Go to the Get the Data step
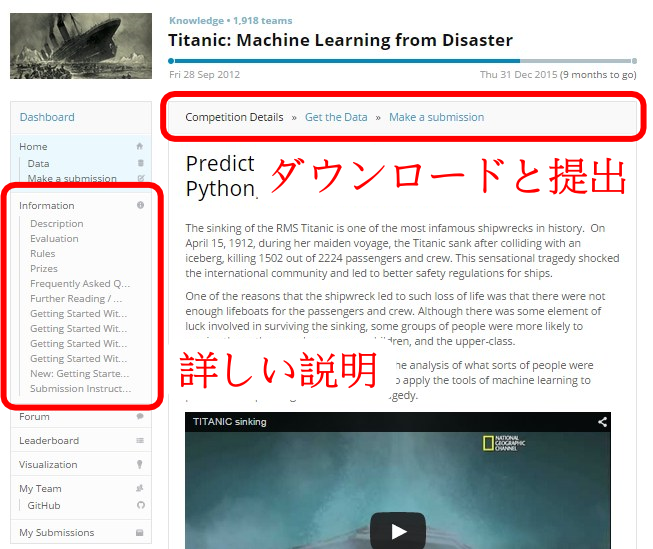Viewport: 653px width, 549px height. [336, 117]
